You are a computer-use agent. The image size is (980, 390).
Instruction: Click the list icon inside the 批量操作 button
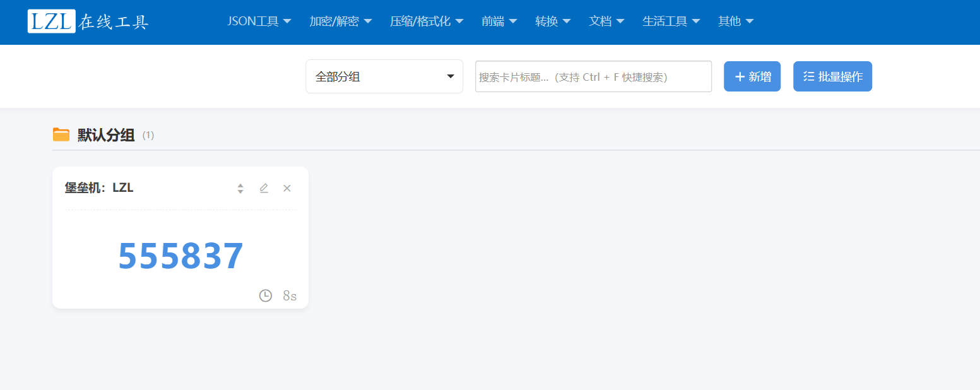click(x=810, y=76)
